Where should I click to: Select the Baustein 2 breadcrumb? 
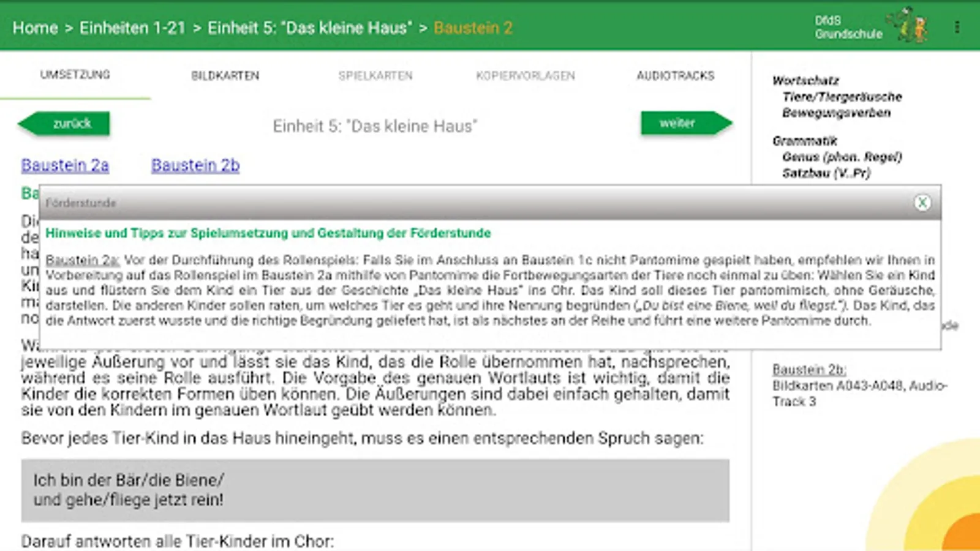tap(473, 28)
